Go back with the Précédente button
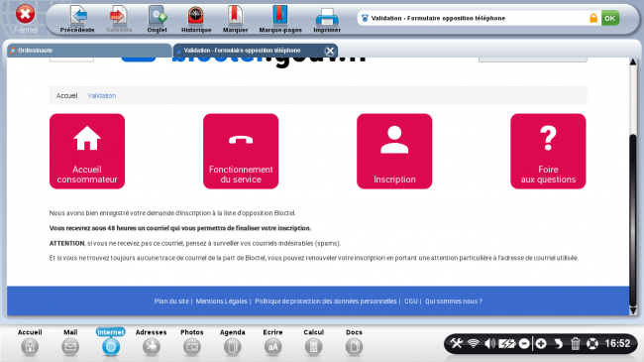The width and height of the screenshot is (644, 362). [x=77, y=19]
